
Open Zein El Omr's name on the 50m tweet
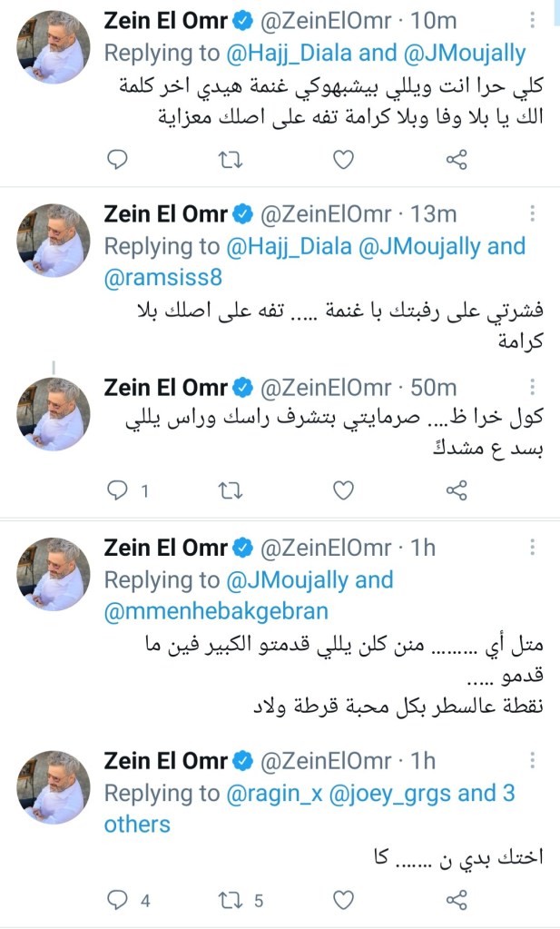166,387
